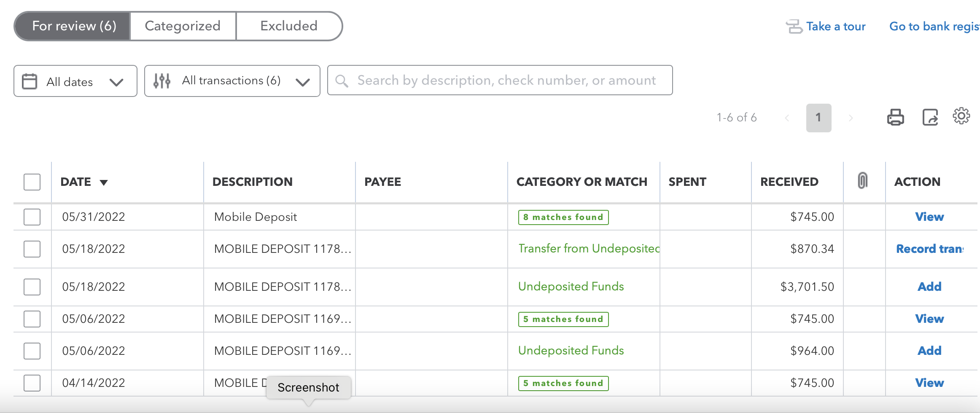This screenshot has height=413, width=980.
Task: Expand the All dates dropdown
Action: click(x=116, y=82)
